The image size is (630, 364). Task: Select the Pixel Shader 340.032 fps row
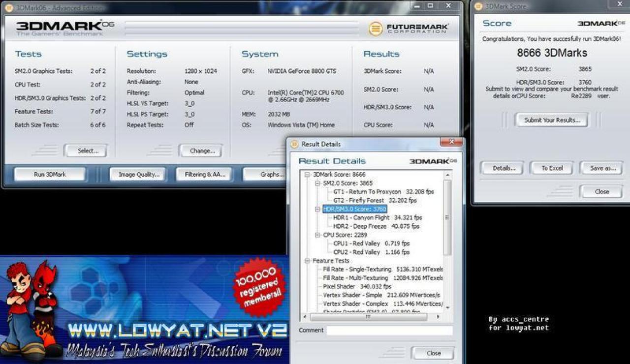pos(357,286)
